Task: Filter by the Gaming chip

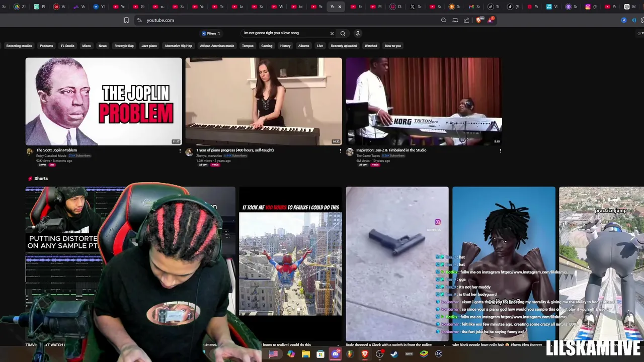Action: tap(267, 46)
